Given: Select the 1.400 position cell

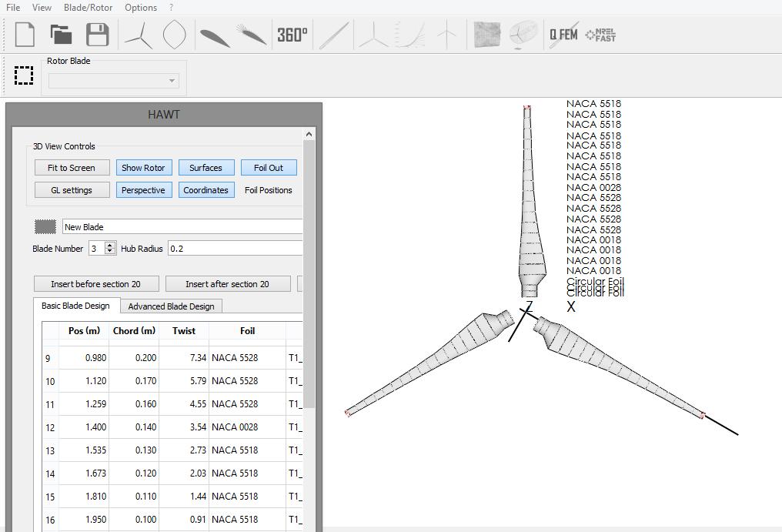Looking at the screenshot, I should (84, 427).
